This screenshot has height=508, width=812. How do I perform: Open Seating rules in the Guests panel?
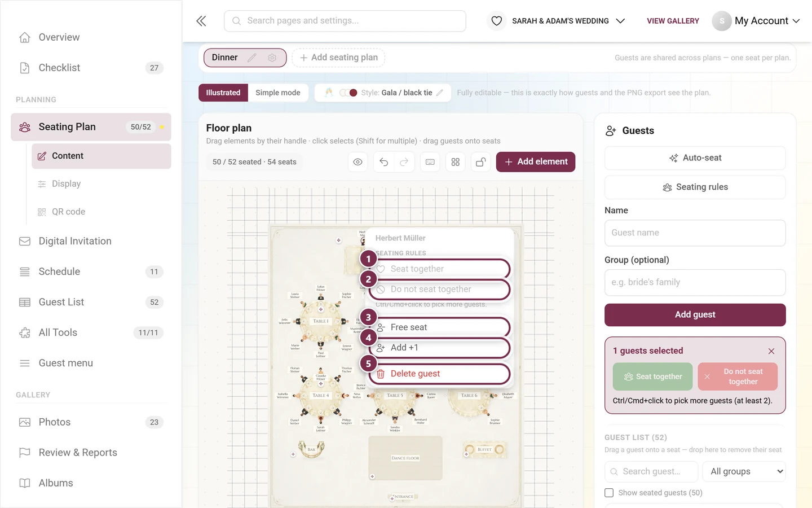(x=695, y=187)
